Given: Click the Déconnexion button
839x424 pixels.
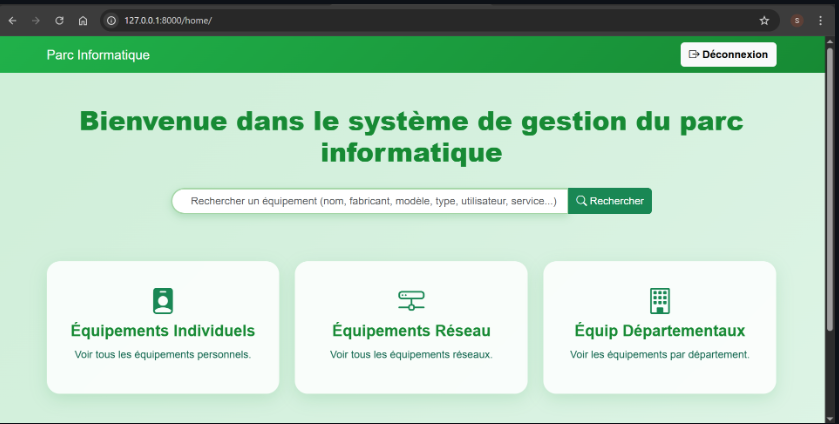Looking at the screenshot, I should point(728,55).
